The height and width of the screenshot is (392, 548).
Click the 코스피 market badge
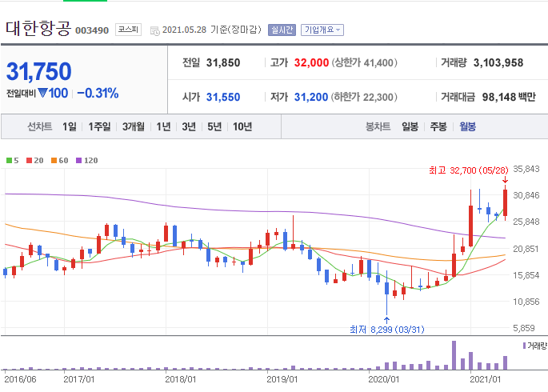pos(128,30)
